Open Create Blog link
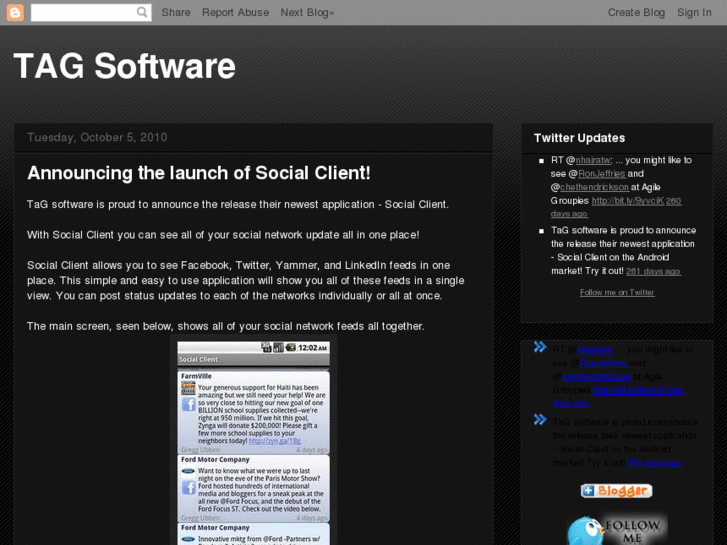This screenshot has width=727, height=545. pos(636,13)
